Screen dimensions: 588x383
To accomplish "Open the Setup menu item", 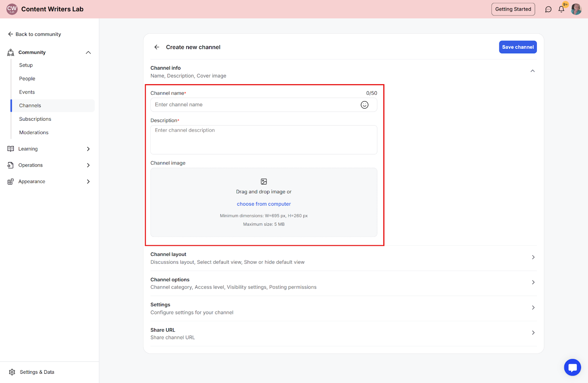I will pyautogui.click(x=26, y=65).
